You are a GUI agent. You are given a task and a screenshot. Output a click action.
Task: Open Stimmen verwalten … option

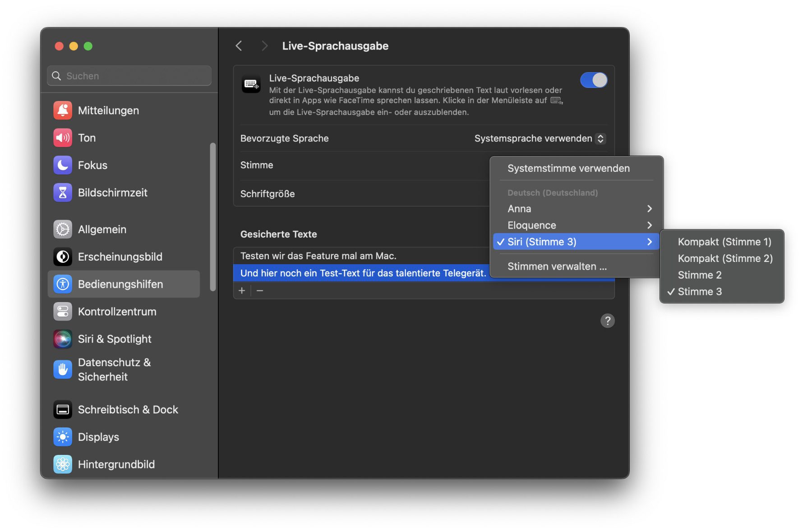click(557, 266)
